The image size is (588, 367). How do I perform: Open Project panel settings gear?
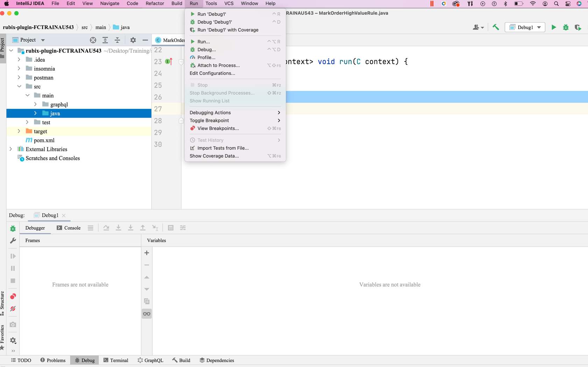[133, 40]
